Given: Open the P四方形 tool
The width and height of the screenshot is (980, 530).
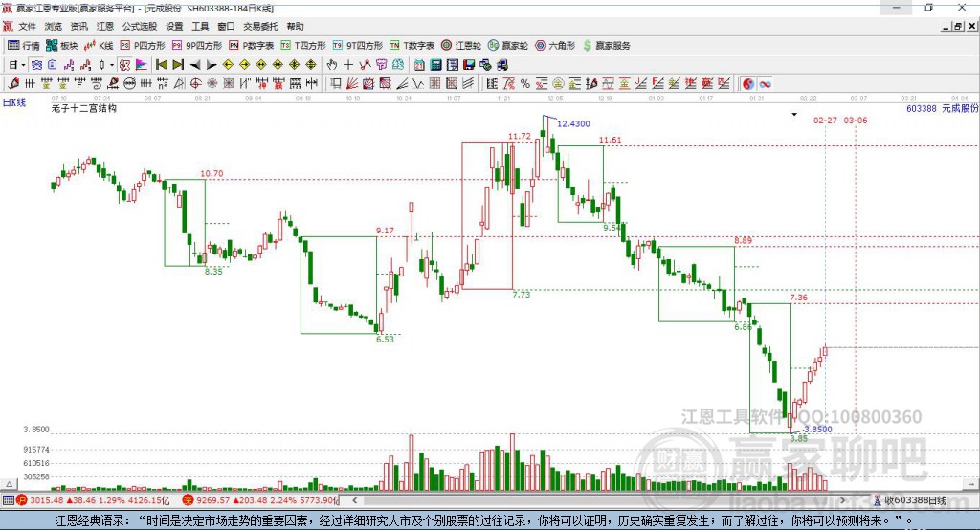Looking at the screenshot, I should coord(143,46).
